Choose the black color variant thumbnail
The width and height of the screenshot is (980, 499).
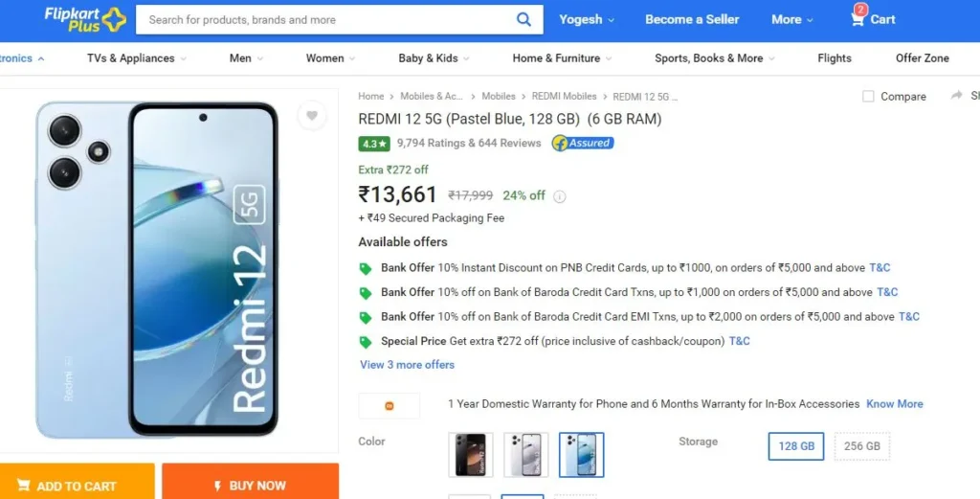click(x=471, y=455)
